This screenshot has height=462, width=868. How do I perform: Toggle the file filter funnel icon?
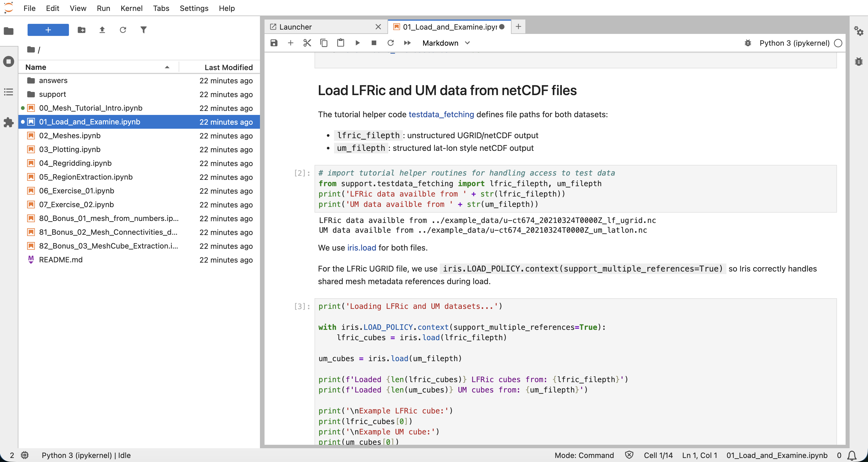coord(144,30)
